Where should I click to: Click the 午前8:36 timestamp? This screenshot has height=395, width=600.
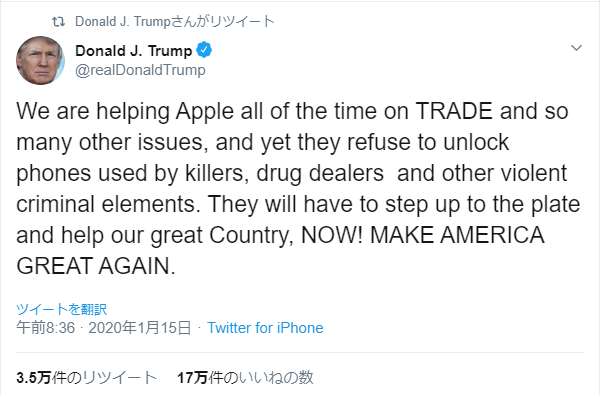click(46, 328)
